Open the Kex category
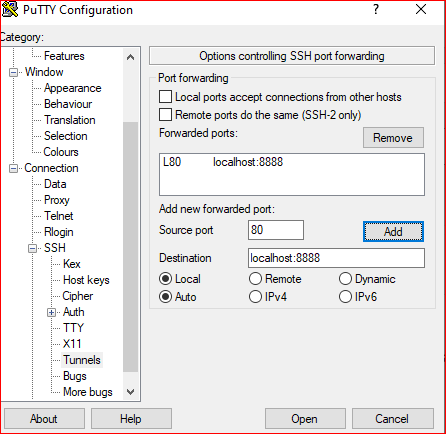 click(x=72, y=264)
